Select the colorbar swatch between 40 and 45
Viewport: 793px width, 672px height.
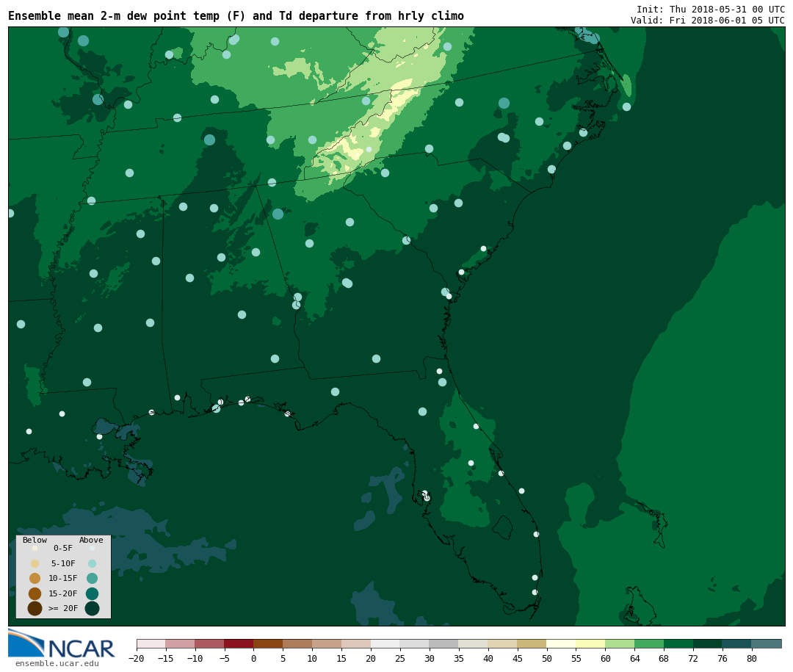503,643
